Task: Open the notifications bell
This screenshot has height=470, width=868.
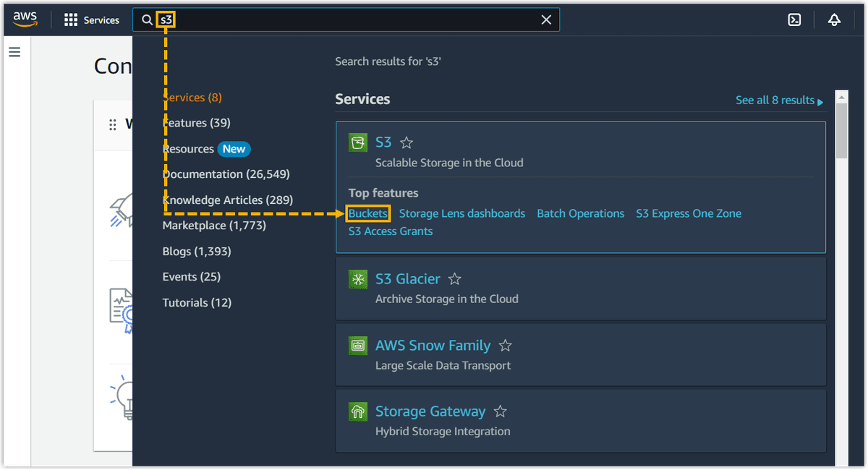Action: (x=835, y=20)
